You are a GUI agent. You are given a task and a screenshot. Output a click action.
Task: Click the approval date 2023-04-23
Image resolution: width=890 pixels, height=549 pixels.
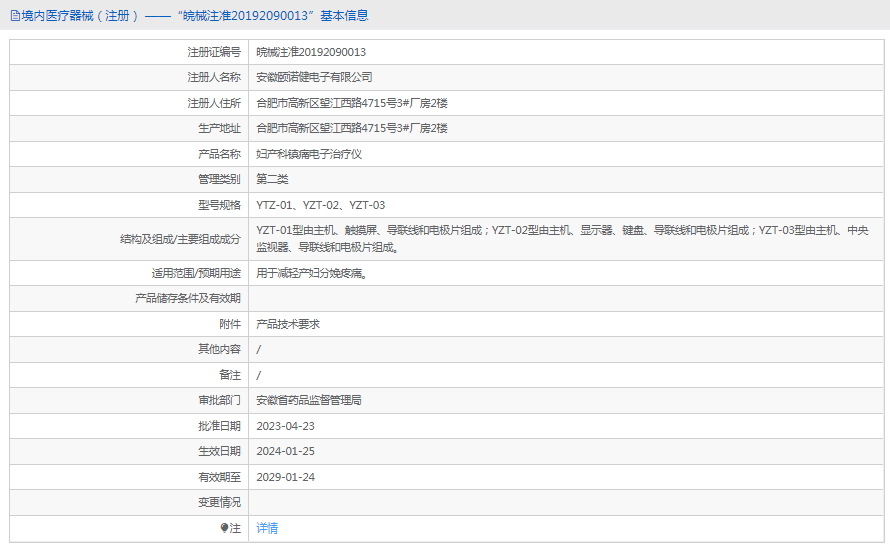click(285, 426)
